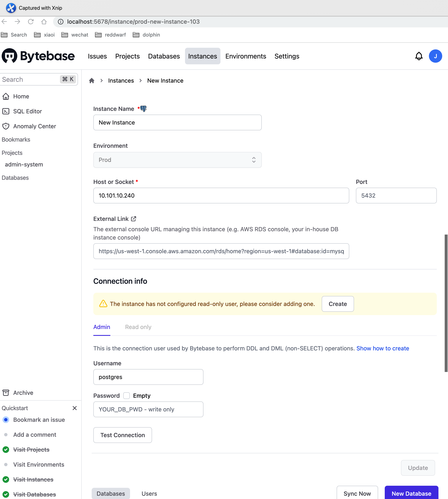Click the user avatar in top right
Viewport: 448px width, 499px height.
tap(435, 56)
